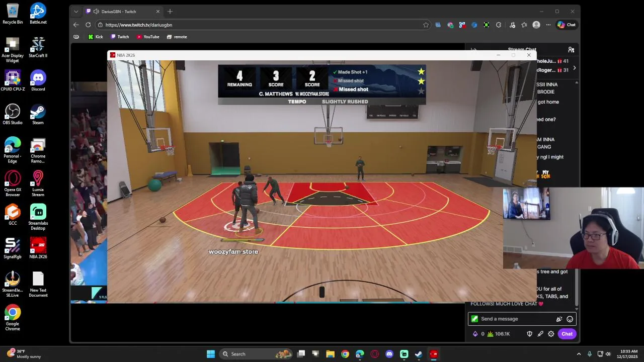This screenshot has width=644, height=362.
Task: Reload the Twitch page
Action: coord(88,25)
